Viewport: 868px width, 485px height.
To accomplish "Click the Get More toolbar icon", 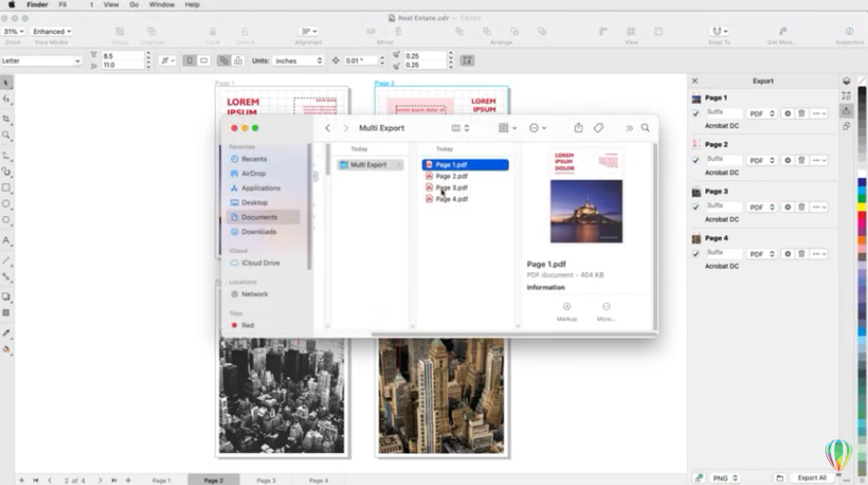I will pyautogui.click(x=783, y=32).
